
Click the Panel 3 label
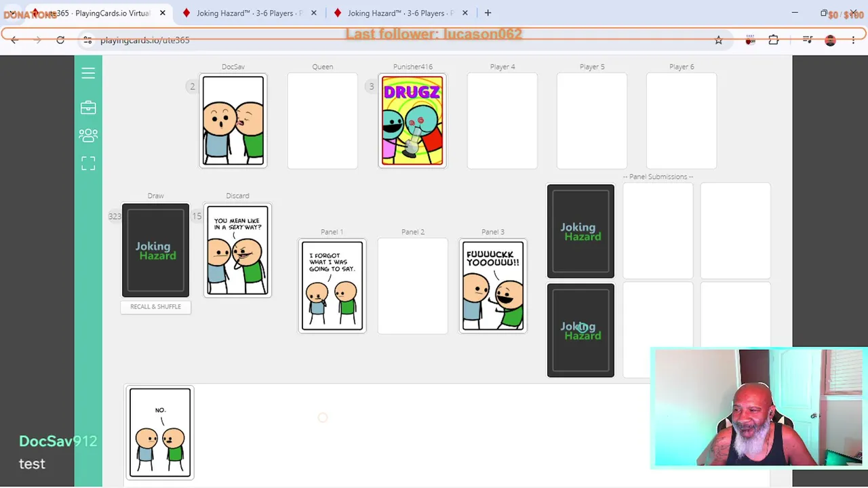coord(493,232)
